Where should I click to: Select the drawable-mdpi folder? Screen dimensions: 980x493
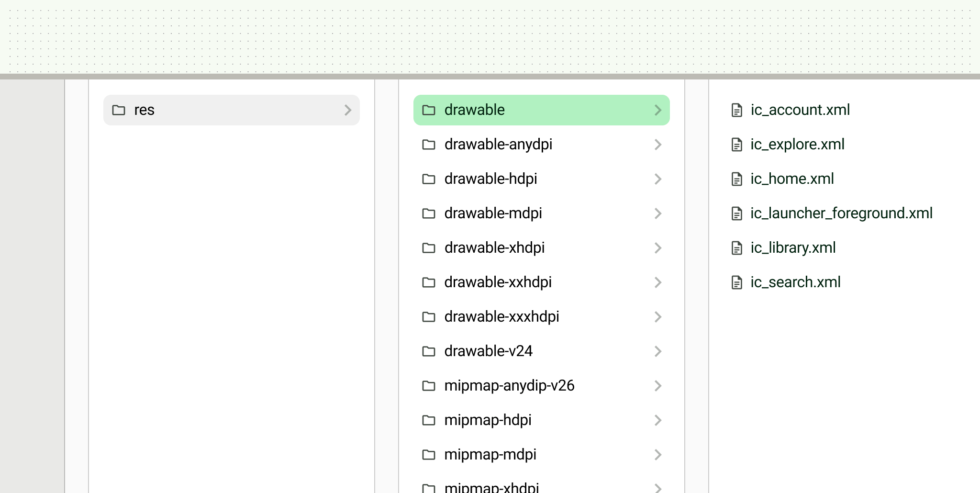pos(493,213)
